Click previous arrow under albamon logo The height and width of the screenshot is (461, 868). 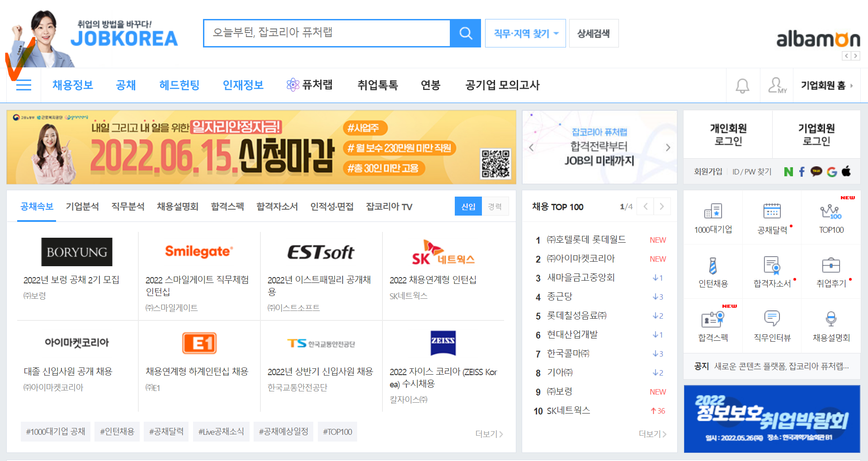point(847,56)
